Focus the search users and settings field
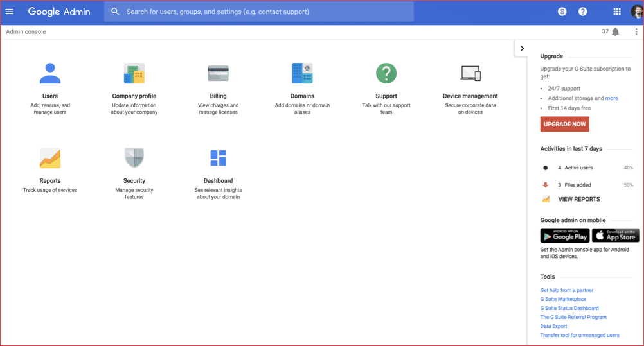644x346 pixels. click(x=259, y=12)
